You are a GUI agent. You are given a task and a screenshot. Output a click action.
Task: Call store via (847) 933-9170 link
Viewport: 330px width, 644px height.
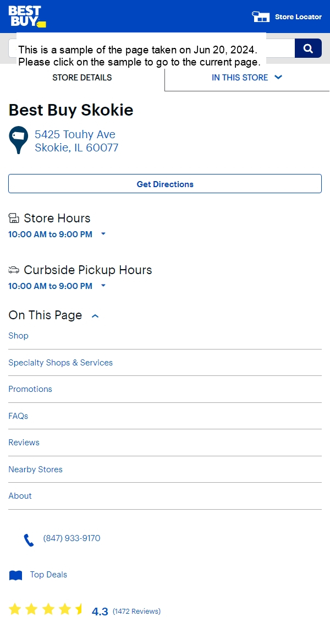point(71,538)
